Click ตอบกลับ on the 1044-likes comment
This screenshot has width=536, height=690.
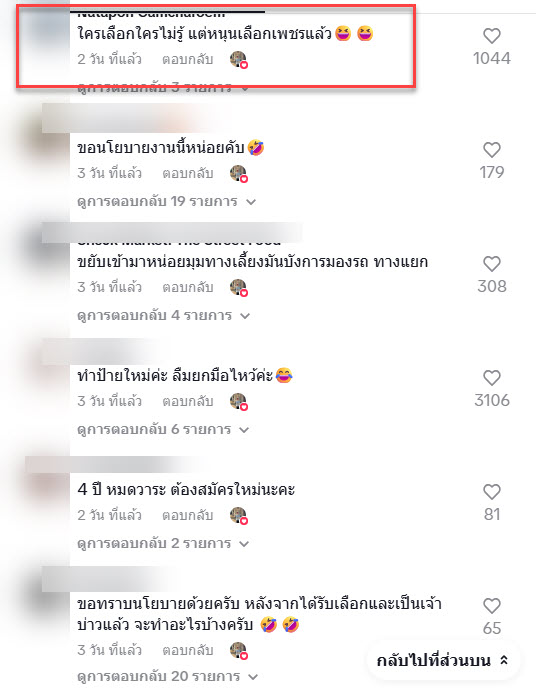pos(187,59)
